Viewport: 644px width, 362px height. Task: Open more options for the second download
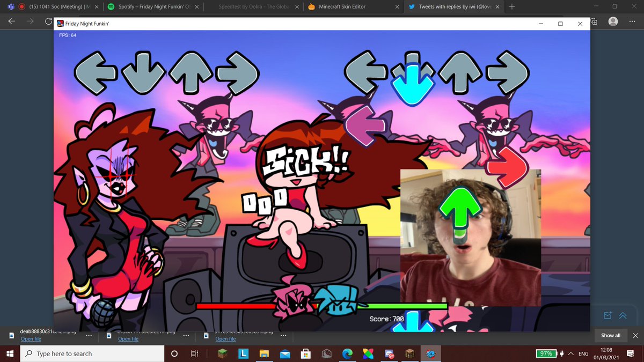point(186,336)
